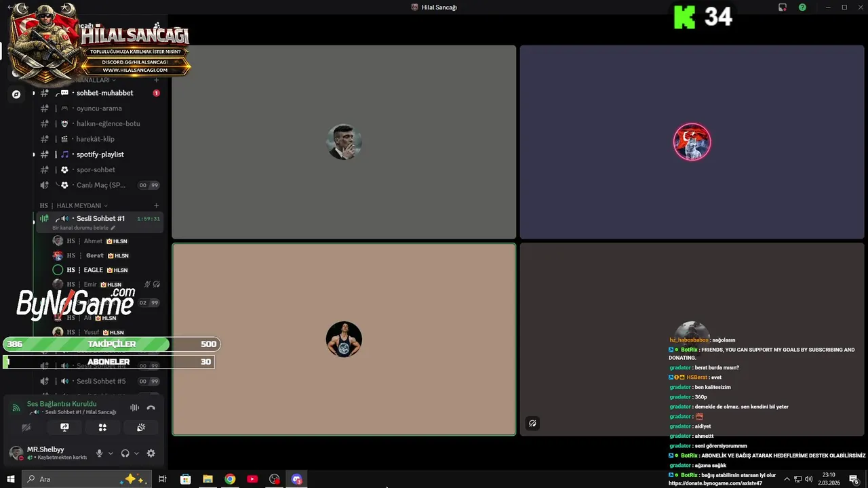This screenshot has height=488, width=868.
Task: Click the Windows taskbar search box 'Ara'
Action: coord(87,479)
